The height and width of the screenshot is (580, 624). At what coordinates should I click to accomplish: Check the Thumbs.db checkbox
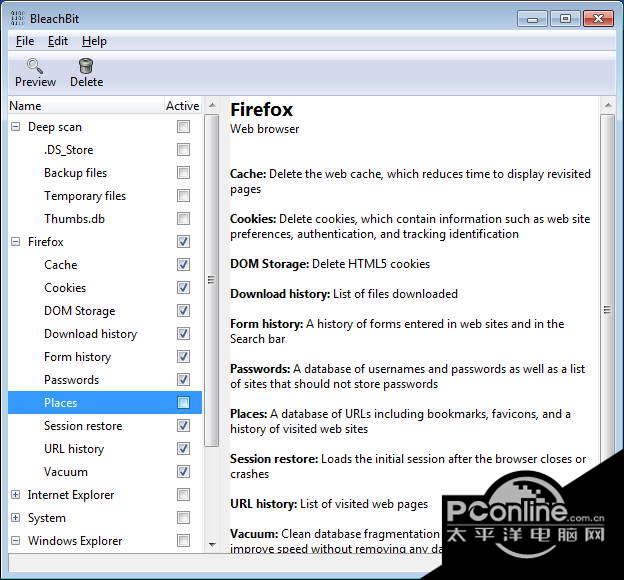[183, 219]
